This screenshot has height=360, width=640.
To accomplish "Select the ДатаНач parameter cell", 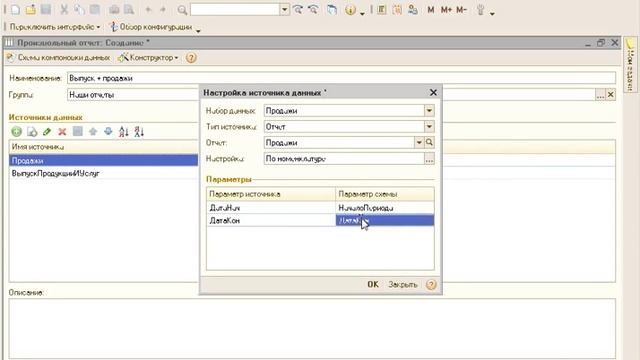I will (271, 208).
